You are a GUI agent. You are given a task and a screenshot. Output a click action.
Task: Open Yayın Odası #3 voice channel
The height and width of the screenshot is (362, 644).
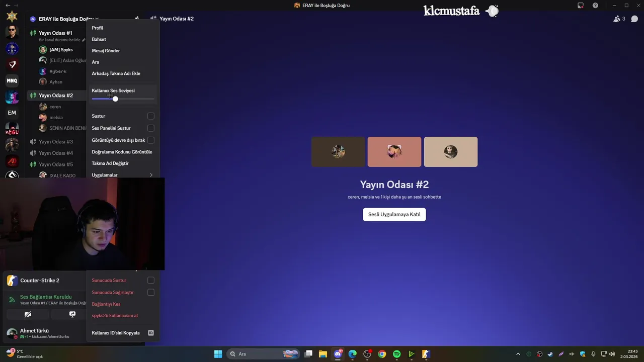pos(56,142)
